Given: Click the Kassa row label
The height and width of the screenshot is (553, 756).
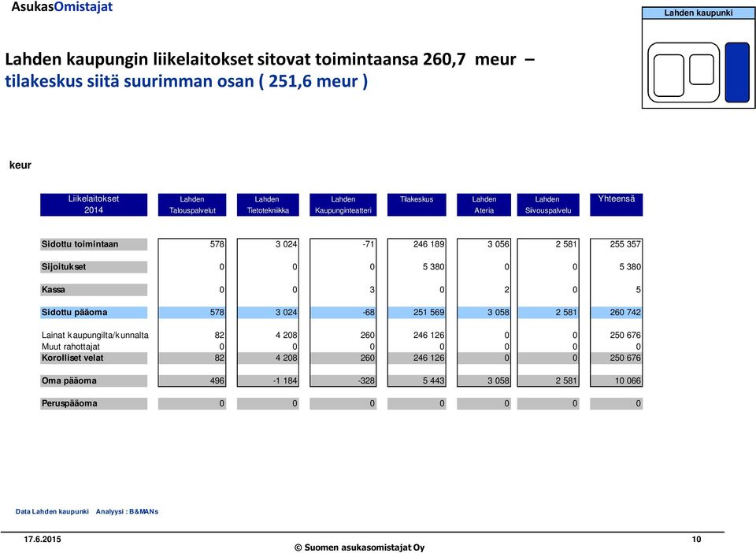Looking at the screenshot, I should [94, 290].
